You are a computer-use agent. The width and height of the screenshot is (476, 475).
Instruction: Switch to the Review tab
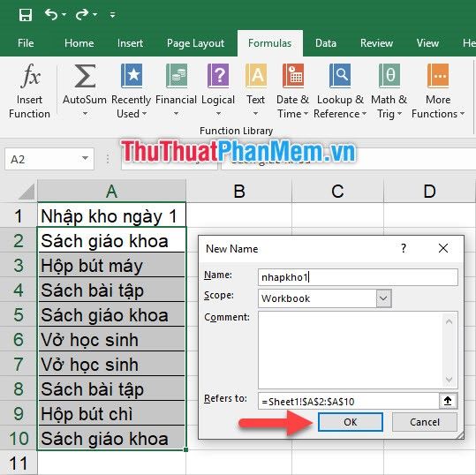click(376, 43)
